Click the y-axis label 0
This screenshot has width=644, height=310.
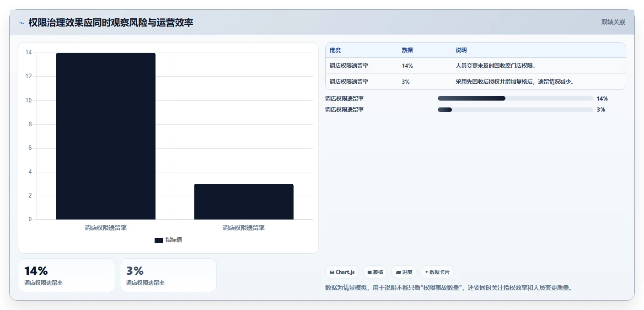[x=30, y=219]
